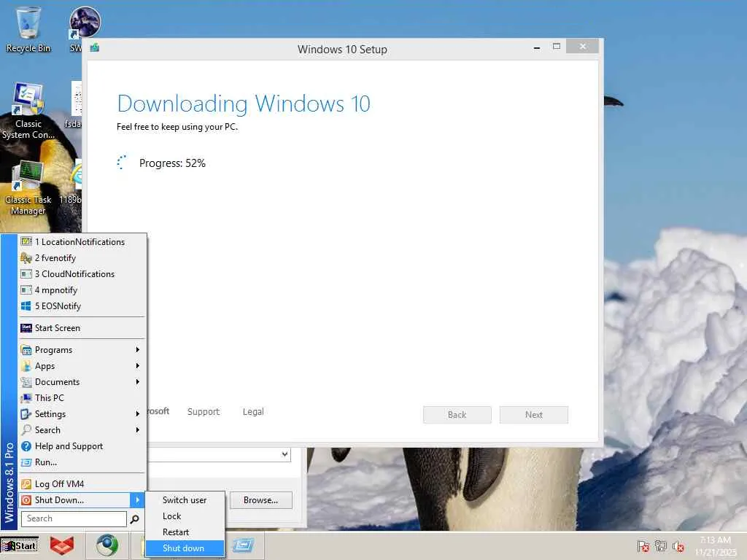Click the Run... icon

26,462
